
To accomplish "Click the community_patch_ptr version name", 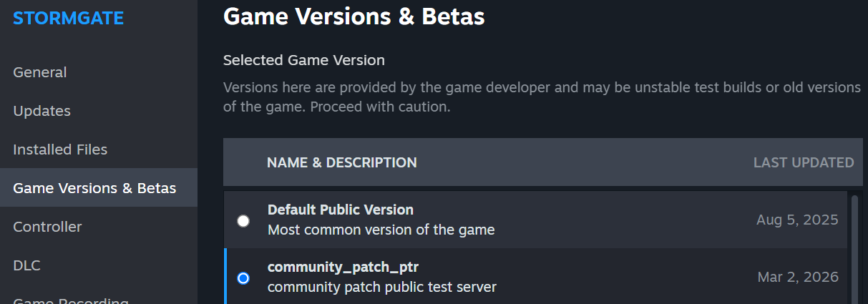I will [x=343, y=267].
